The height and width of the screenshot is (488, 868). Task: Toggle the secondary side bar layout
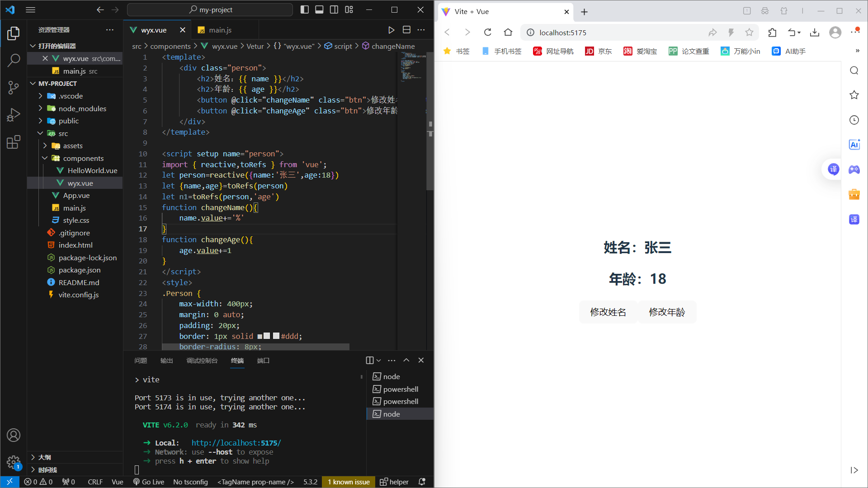click(334, 9)
